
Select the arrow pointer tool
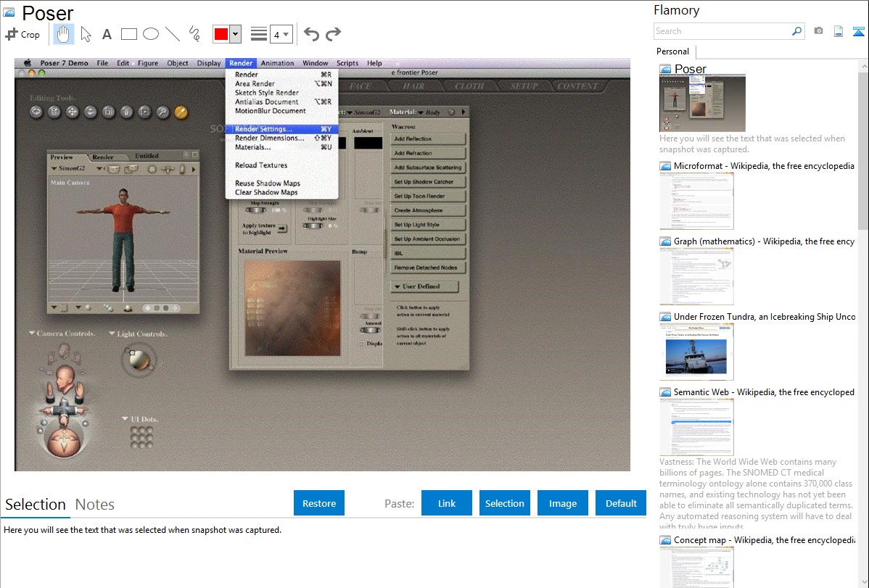[x=86, y=34]
